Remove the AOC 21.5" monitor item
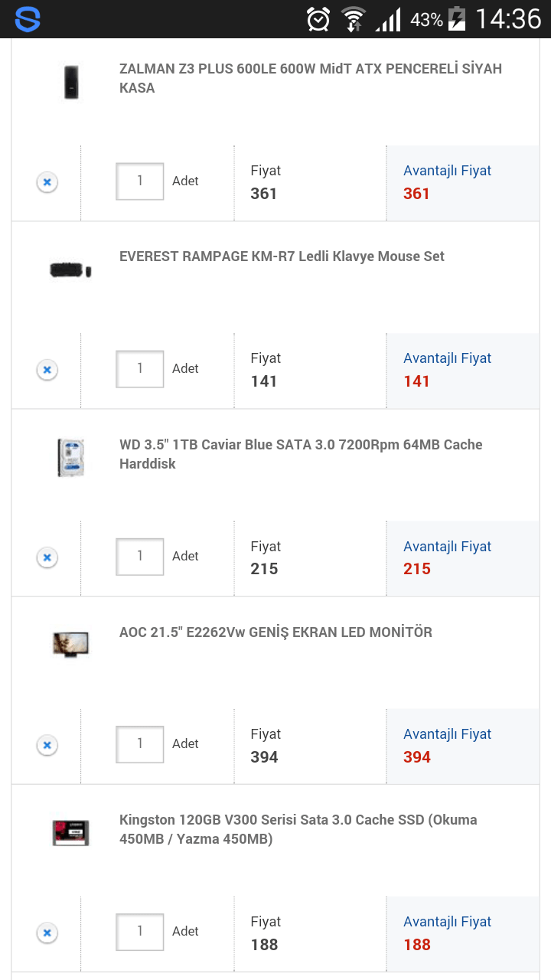This screenshot has width=551, height=980. point(47,745)
